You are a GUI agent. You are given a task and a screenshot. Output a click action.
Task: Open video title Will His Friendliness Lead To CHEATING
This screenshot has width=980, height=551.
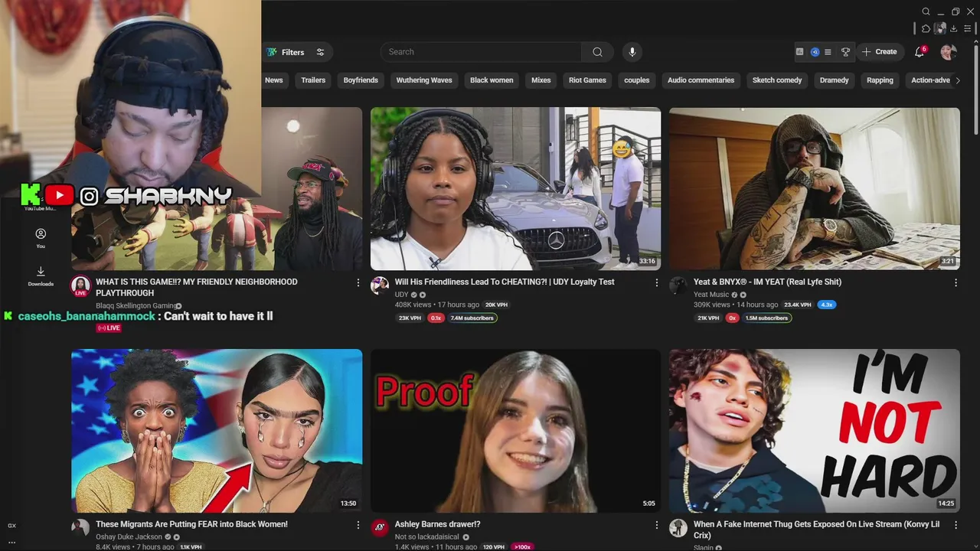point(505,282)
